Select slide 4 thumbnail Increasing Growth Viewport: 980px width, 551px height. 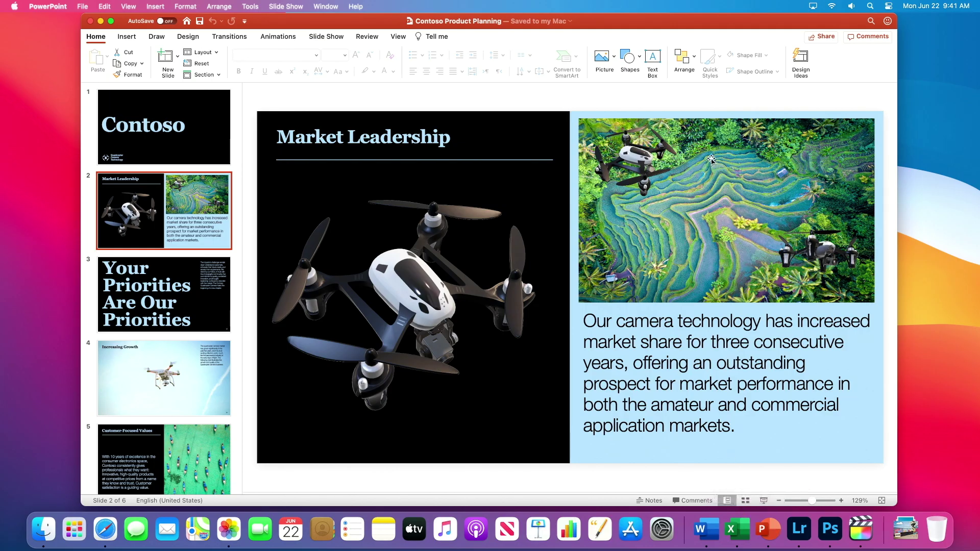tap(163, 378)
